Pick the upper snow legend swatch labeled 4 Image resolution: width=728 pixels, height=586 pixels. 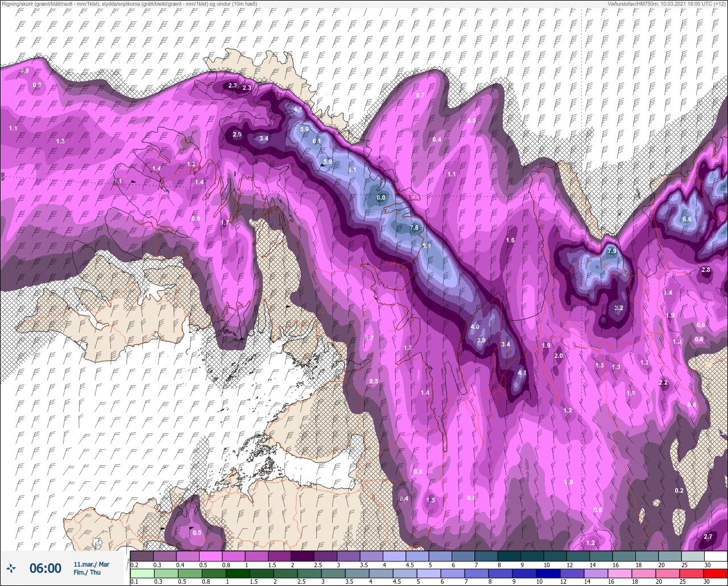[x=395, y=556]
